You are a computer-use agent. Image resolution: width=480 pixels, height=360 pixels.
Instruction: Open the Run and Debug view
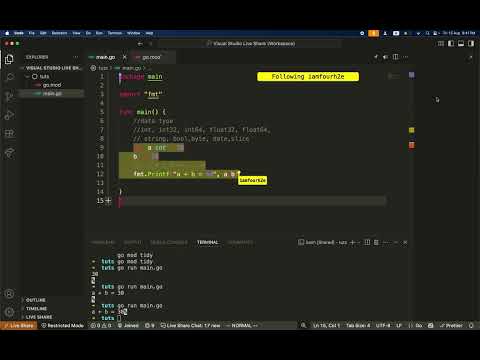click(9, 115)
